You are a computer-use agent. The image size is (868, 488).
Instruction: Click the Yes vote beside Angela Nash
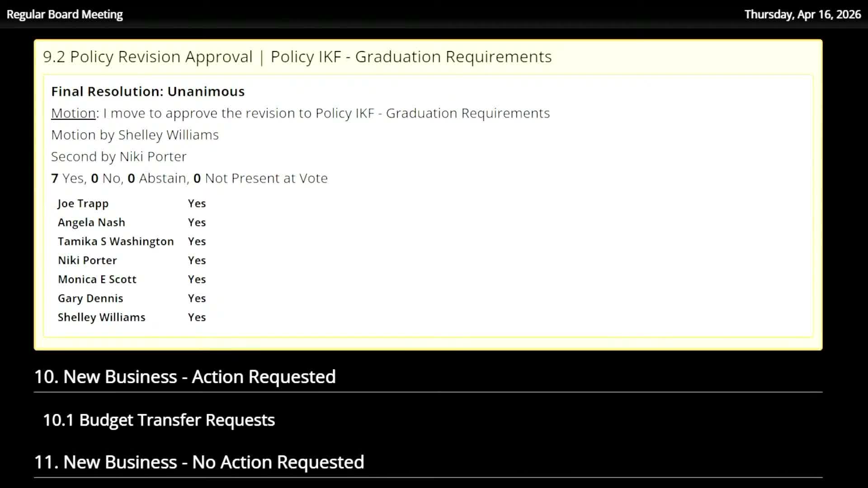pyautogui.click(x=197, y=222)
